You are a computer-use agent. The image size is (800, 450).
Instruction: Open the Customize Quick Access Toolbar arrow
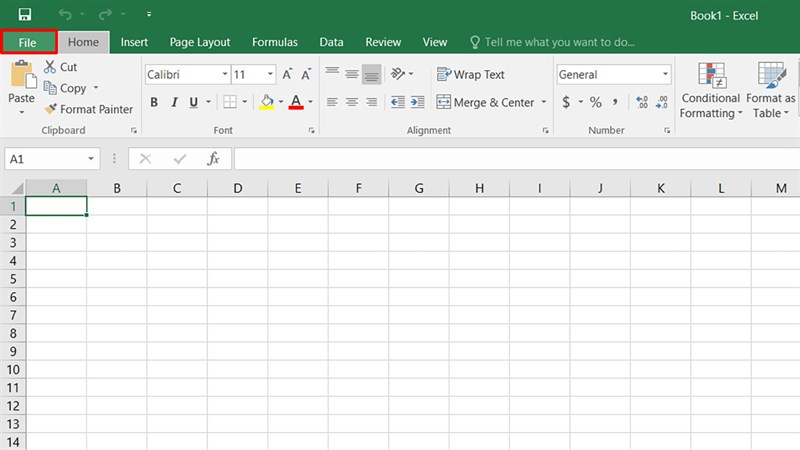click(x=149, y=14)
